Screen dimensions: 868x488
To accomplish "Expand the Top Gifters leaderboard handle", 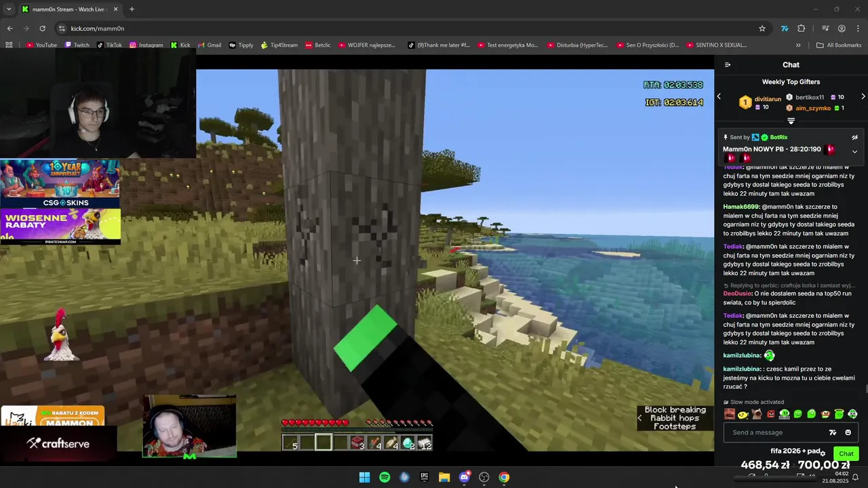I will (791, 121).
